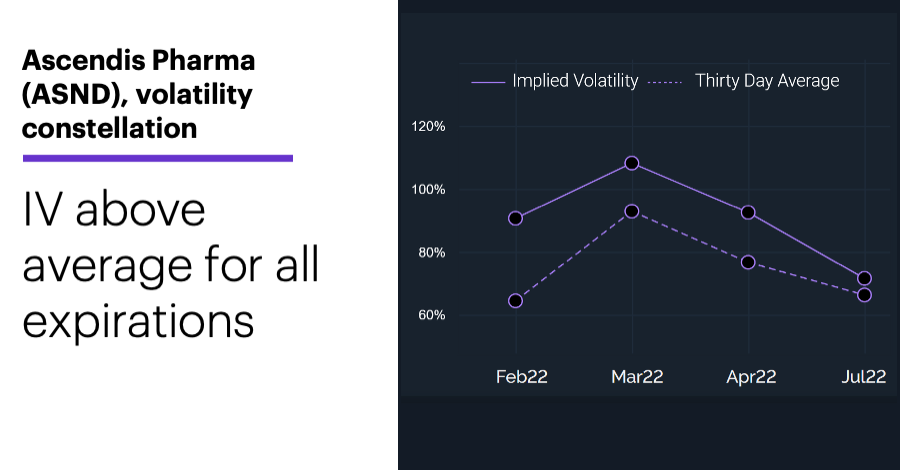The height and width of the screenshot is (470, 900).
Task: Click the Mar22 Implied Volatility peak point
Action: click(632, 163)
